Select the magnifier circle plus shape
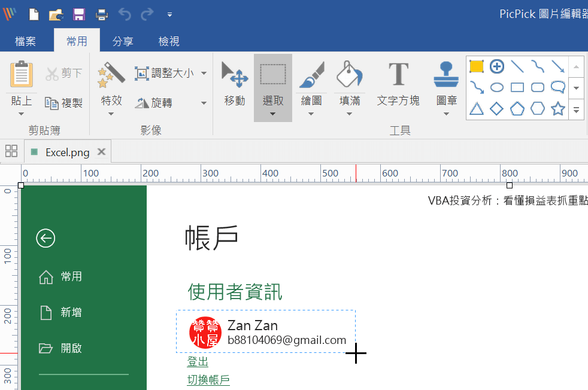588x390 pixels. pos(497,66)
